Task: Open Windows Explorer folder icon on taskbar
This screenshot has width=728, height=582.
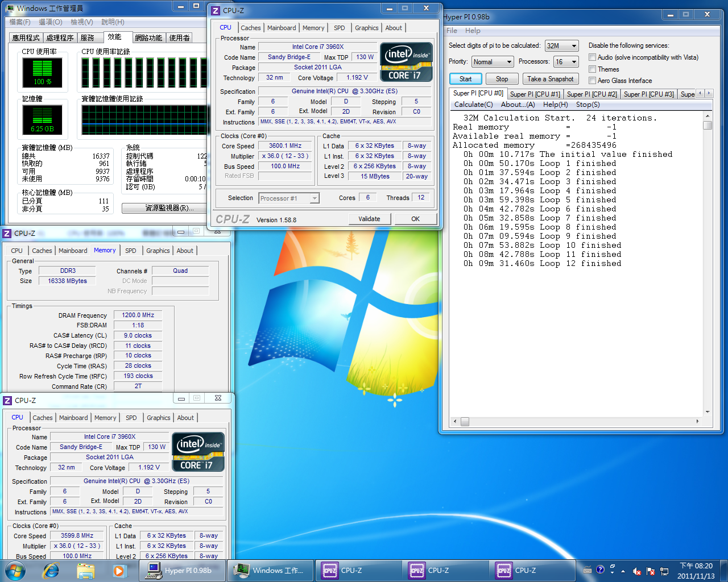Action: 85,570
